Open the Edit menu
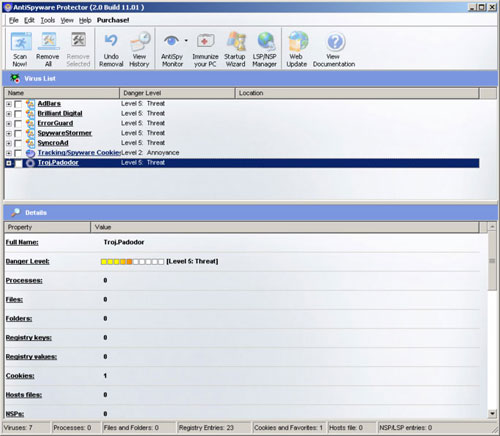The width and height of the screenshot is (500, 436). pos(29,20)
